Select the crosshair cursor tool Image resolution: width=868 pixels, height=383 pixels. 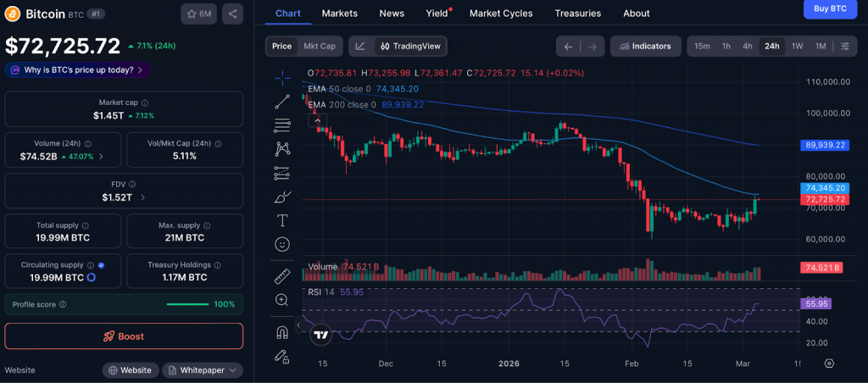point(282,77)
